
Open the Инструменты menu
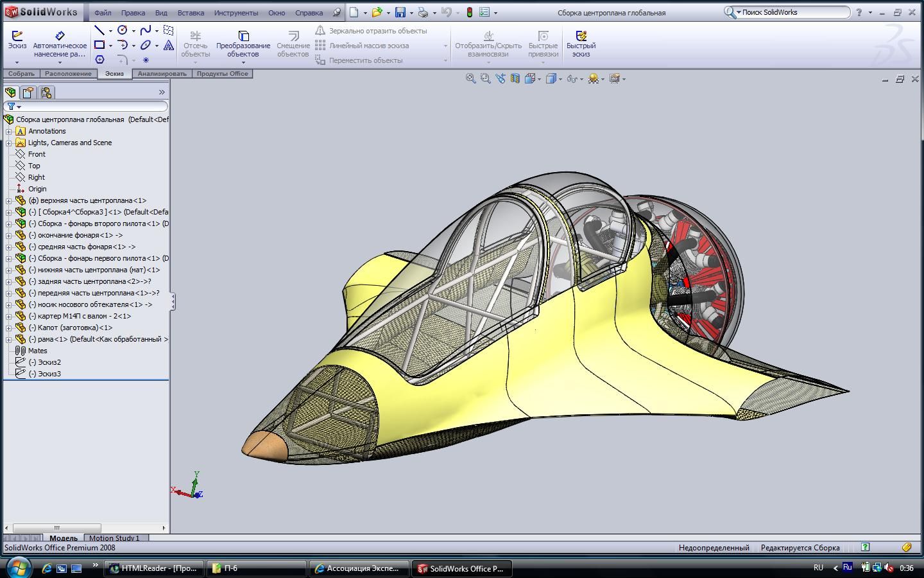(236, 13)
